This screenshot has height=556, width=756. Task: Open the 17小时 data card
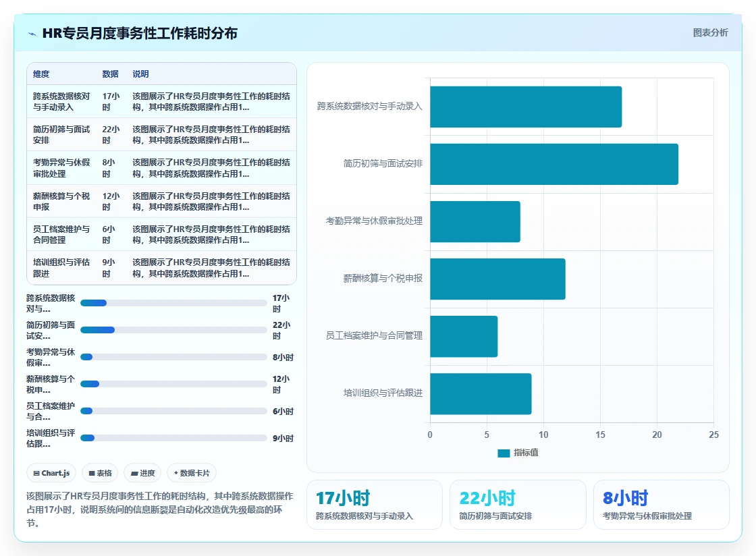[374, 505]
